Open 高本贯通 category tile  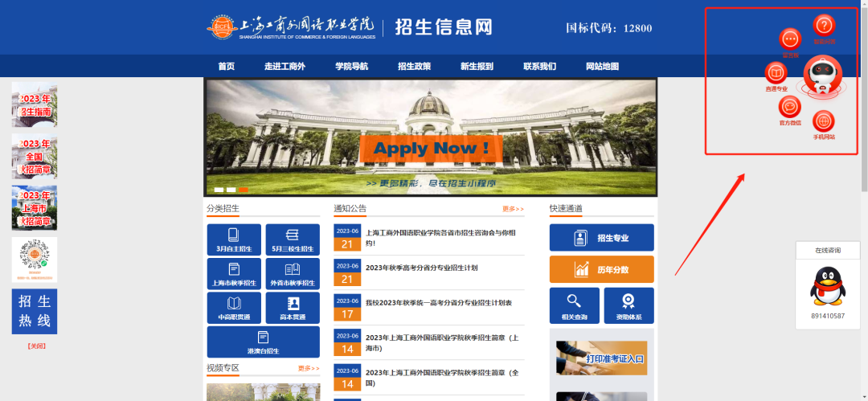pos(293,308)
